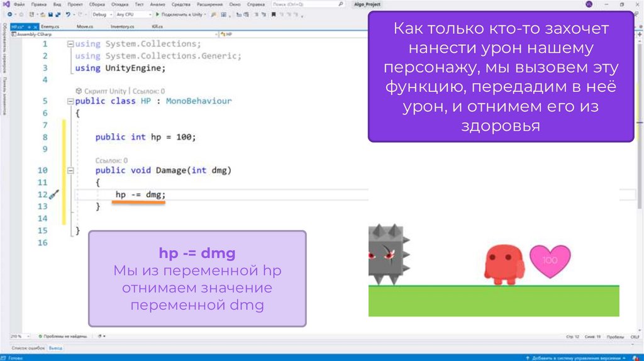Screen dimensions: 644x361
Task: Click the Navigate Backward toolbar icon
Action: (9, 14)
